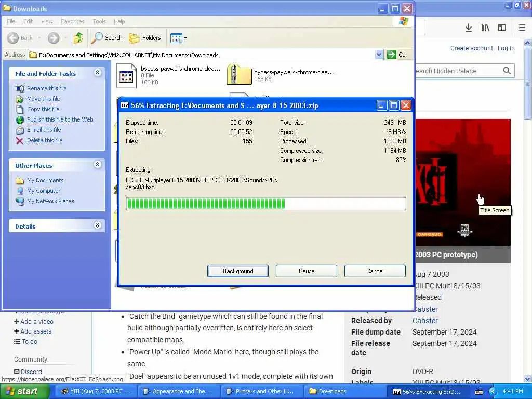Viewport: 532px width, 399px height.
Task: Go up one folder level
Action: (x=78, y=38)
